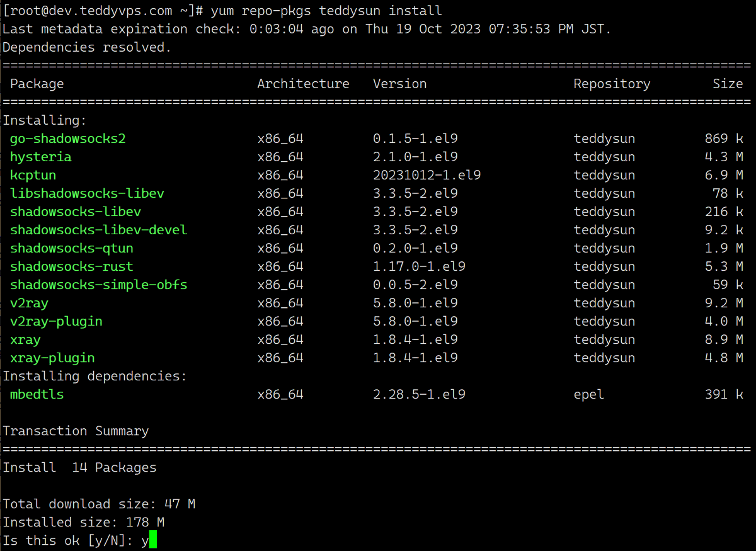Click 'Total download size: 47 M' line
756x551 pixels.
click(x=99, y=504)
